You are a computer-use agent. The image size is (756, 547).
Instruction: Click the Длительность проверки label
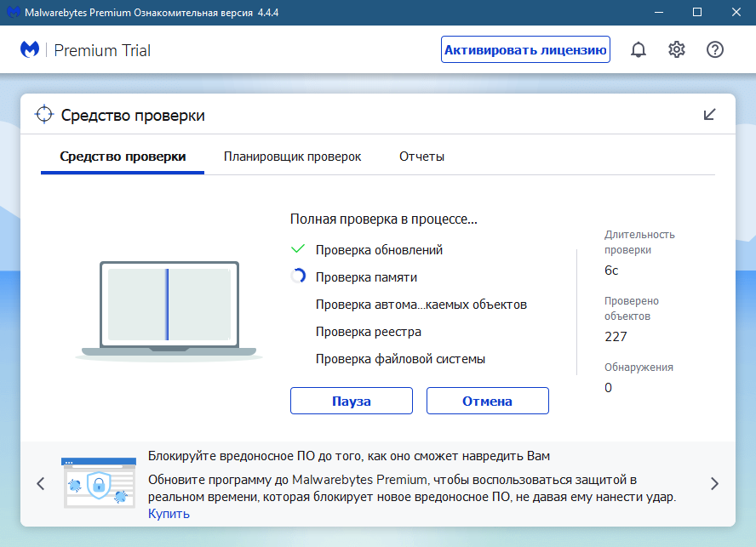pos(640,242)
